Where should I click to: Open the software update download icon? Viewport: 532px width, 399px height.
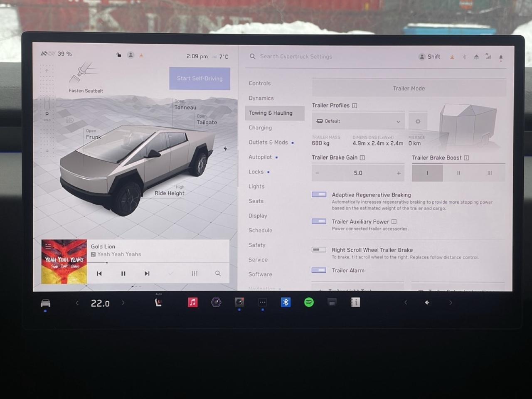click(452, 57)
